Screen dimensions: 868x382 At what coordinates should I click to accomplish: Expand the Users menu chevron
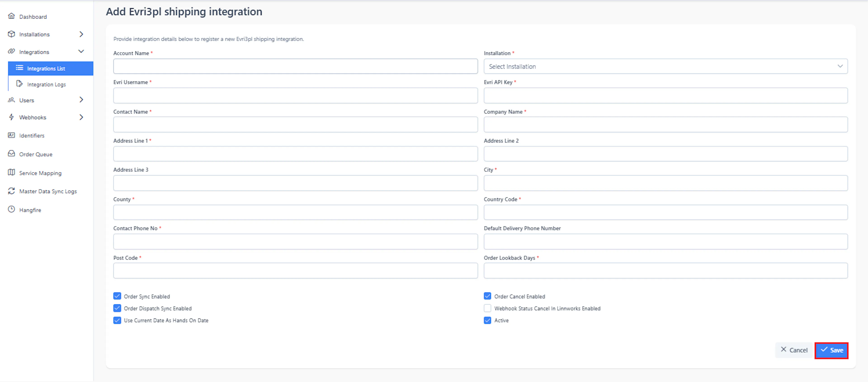tap(81, 100)
